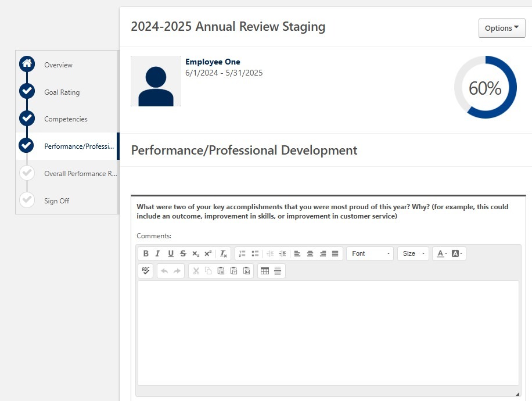Click the 60% progress circle
The height and width of the screenshot is (401, 532).
click(x=486, y=87)
